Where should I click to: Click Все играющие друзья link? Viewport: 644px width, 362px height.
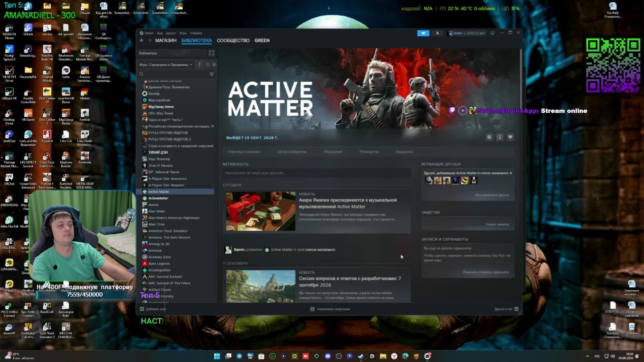click(492, 195)
